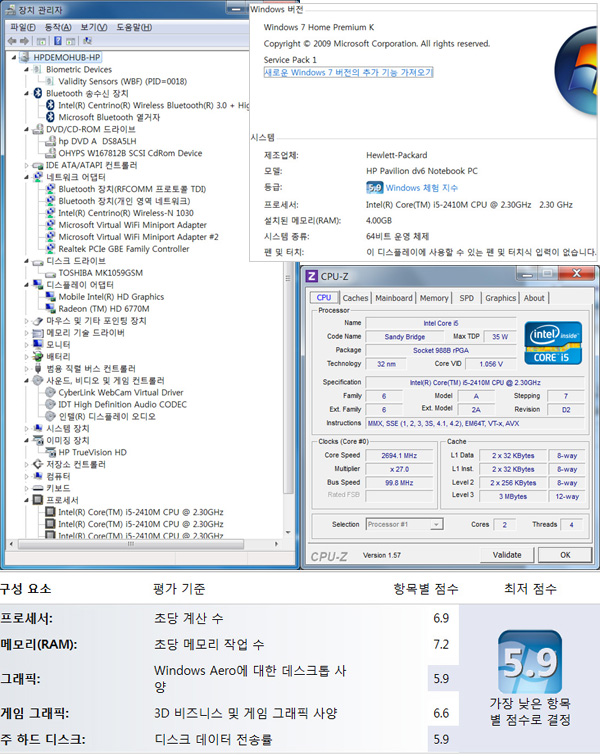Screen dimensions: 600x756
Task: Open the Windows 체험 지수 link
Action: [422, 188]
